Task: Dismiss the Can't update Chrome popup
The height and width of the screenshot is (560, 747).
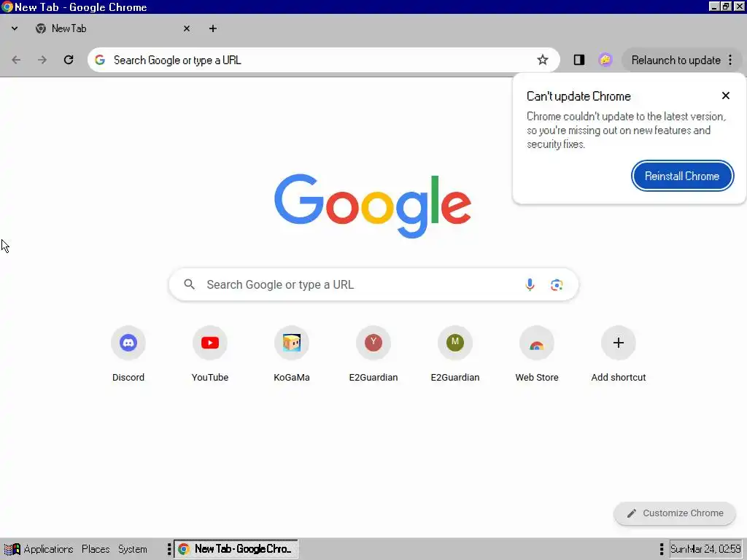Action: [x=726, y=96]
